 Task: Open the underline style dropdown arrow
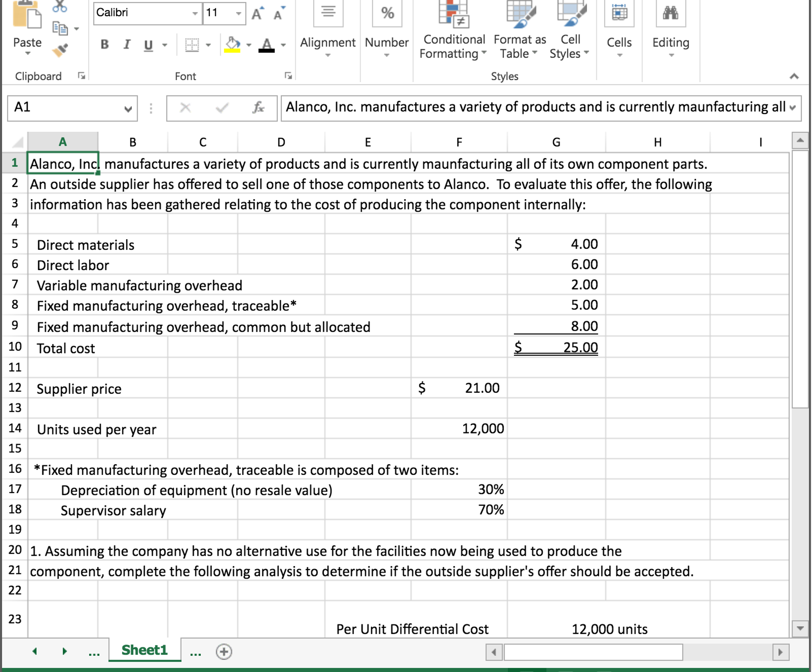pos(165,45)
